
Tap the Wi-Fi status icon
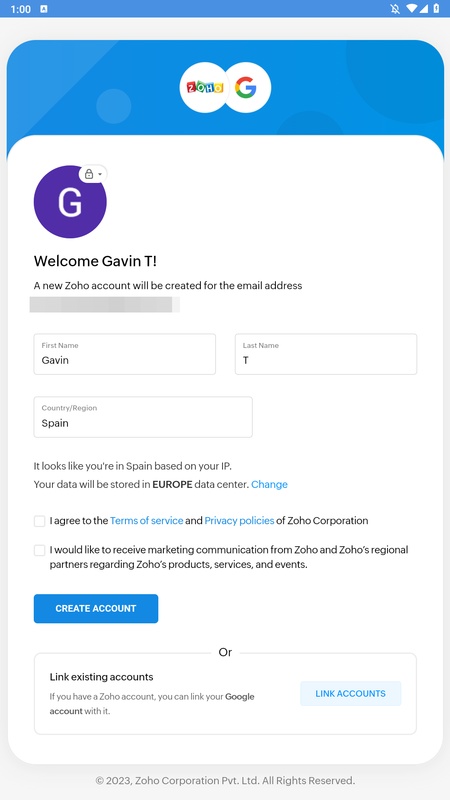coord(411,9)
